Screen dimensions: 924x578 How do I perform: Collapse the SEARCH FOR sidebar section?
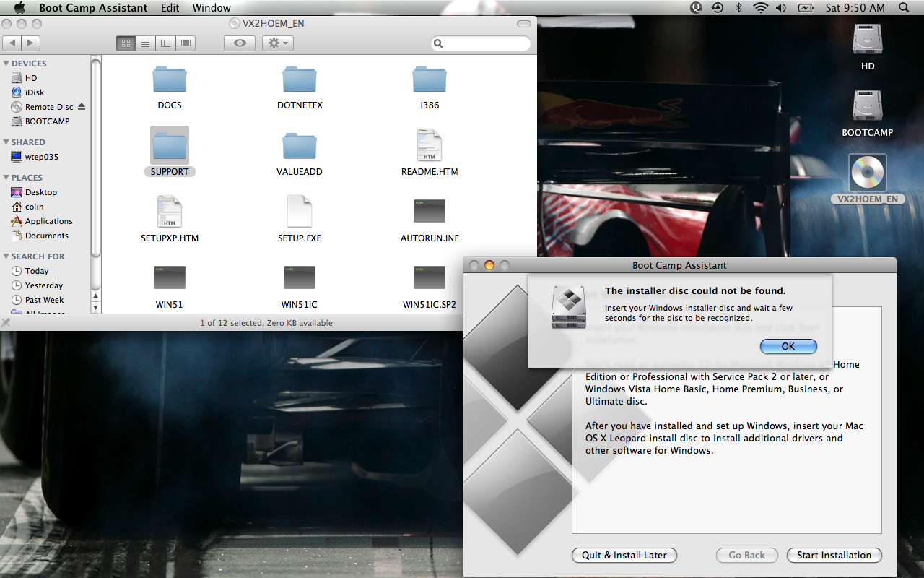coord(6,256)
